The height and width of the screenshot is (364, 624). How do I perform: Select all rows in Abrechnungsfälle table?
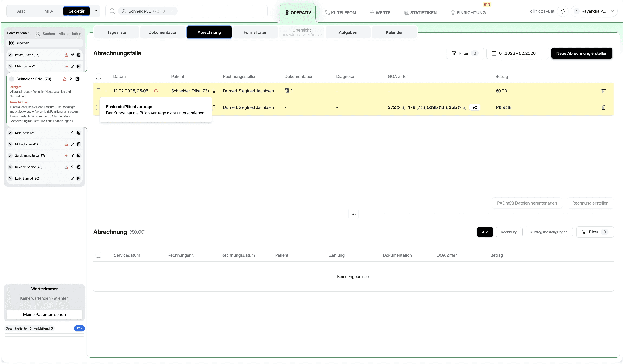click(98, 76)
